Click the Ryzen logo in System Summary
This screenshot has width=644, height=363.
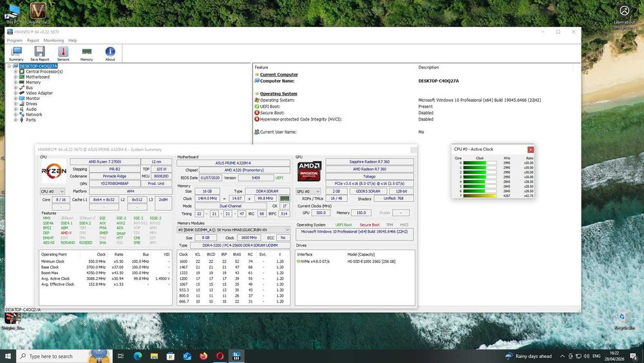pyautogui.click(x=53, y=171)
